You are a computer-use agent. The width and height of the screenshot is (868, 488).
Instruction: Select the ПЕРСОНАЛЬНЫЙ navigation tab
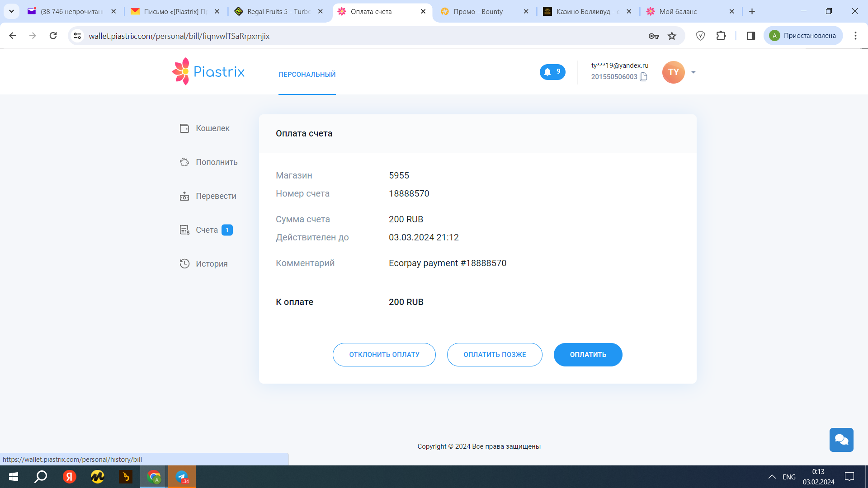(307, 74)
